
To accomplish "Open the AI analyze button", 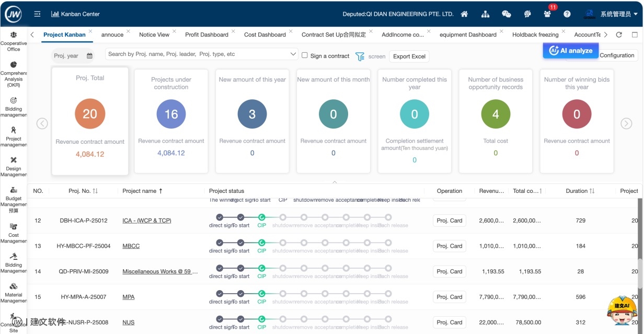I will [x=571, y=51].
